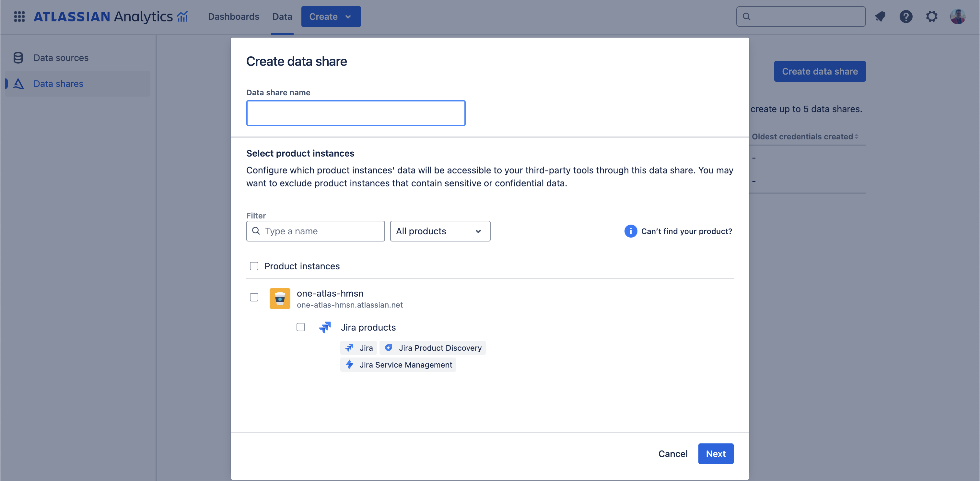Viewport: 980px width, 481px height.
Task: Click the Product instances header label
Action: 302,266
